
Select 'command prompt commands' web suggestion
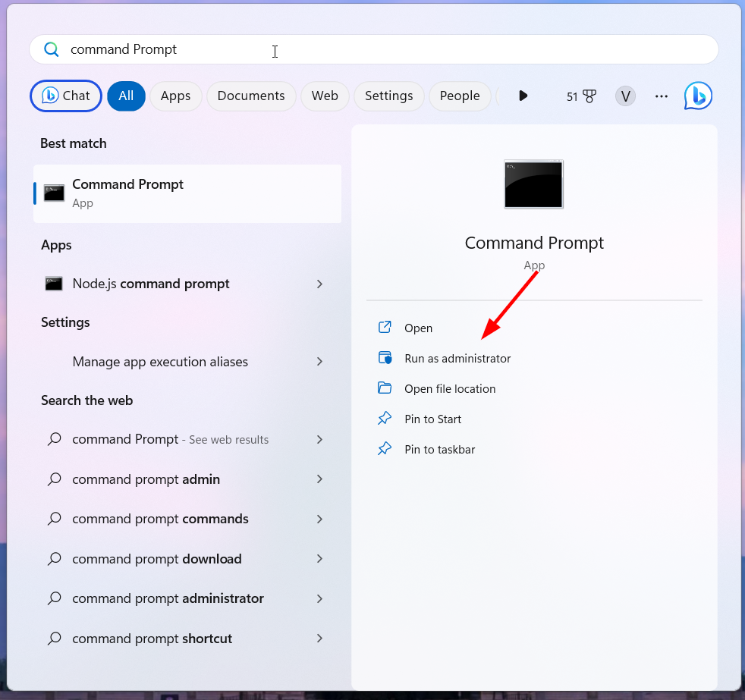pos(160,519)
